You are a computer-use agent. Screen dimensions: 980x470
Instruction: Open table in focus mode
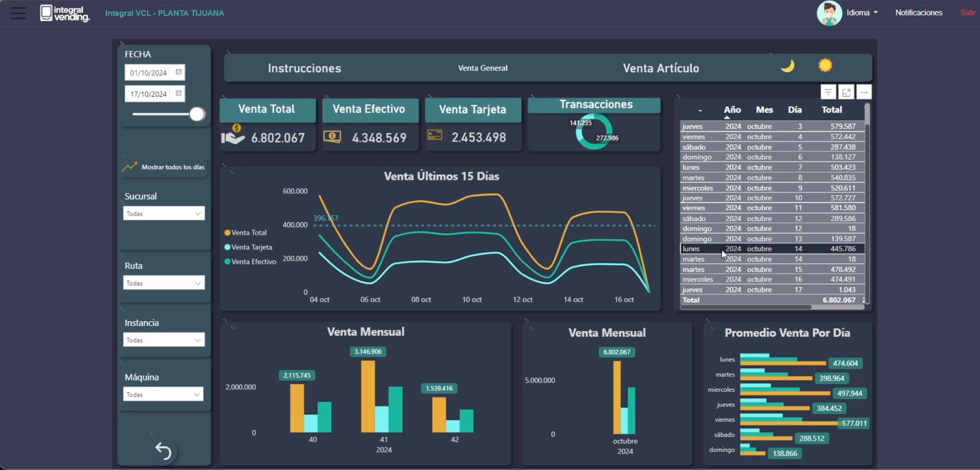pos(846,92)
